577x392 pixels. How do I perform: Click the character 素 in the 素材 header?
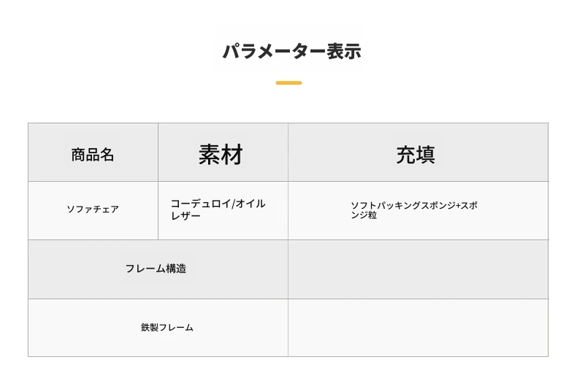point(210,155)
